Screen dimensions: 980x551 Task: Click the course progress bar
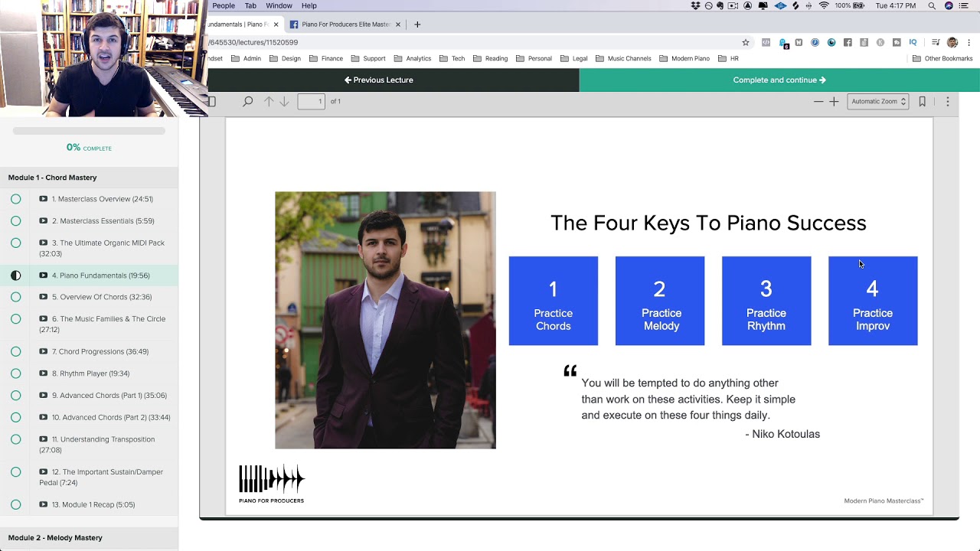pyautogui.click(x=89, y=131)
